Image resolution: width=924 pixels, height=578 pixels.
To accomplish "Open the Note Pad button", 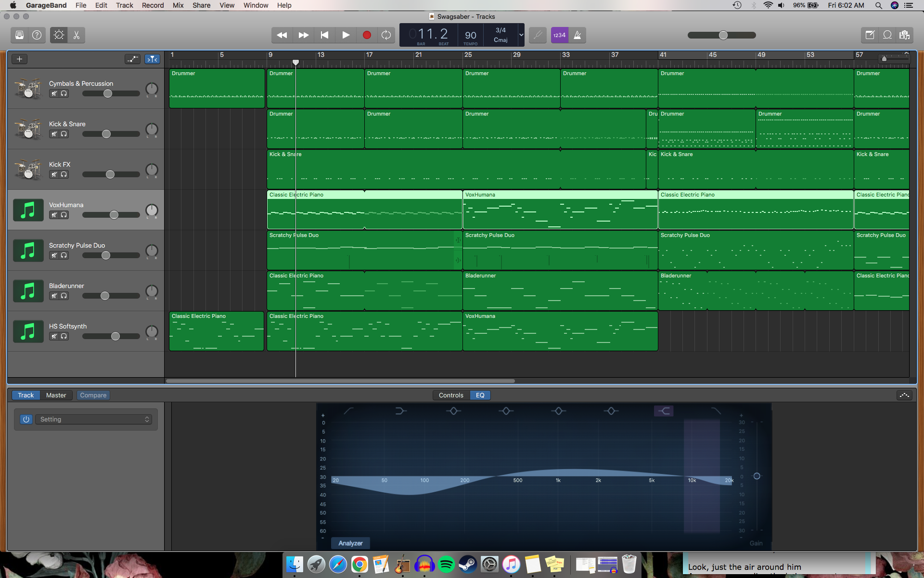I will point(870,35).
